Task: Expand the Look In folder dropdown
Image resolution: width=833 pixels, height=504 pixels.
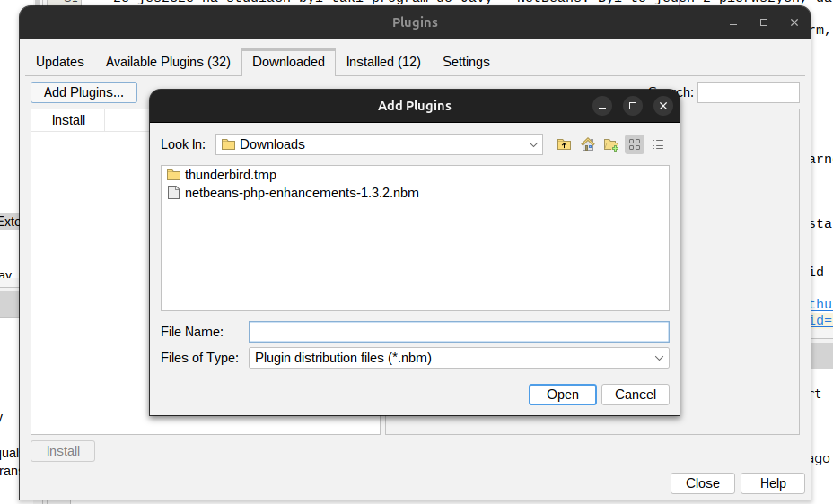Action: [x=533, y=144]
